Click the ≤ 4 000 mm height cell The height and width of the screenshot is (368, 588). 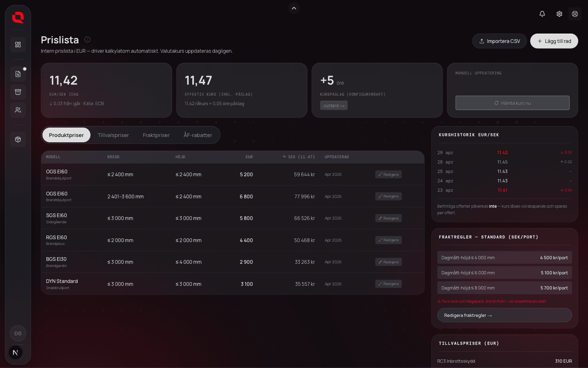[188, 262]
